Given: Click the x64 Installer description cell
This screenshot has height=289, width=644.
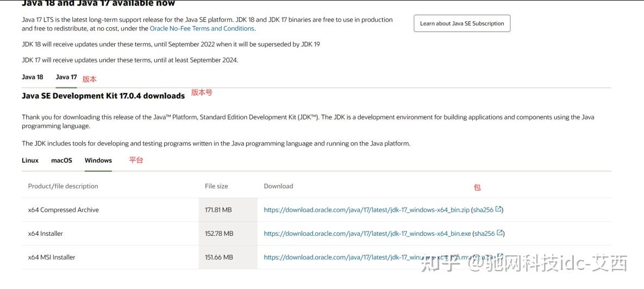Looking at the screenshot, I should pos(45,234).
